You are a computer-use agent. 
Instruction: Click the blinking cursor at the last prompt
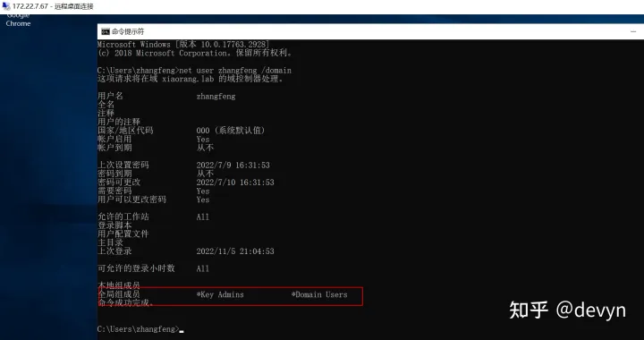click(x=182, y=330)
